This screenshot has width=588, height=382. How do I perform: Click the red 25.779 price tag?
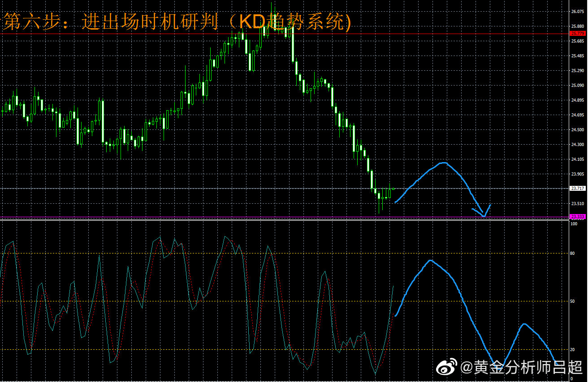pyautogui.click(x=576, y=34)
